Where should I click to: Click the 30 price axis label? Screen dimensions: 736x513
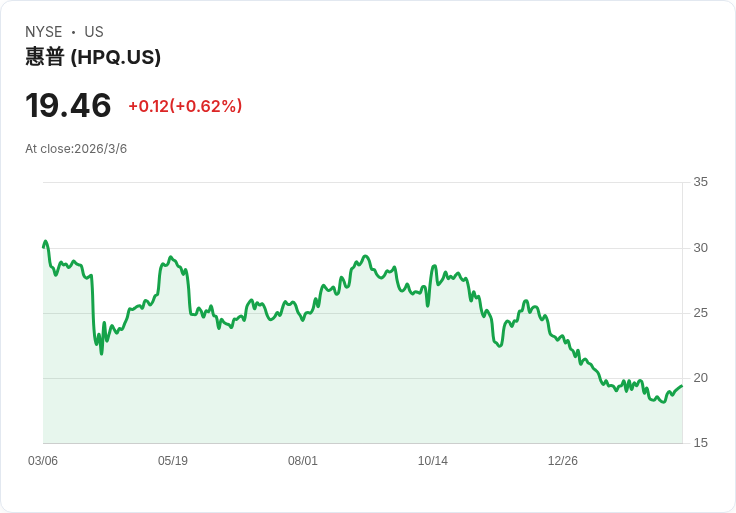click(701, 248)
